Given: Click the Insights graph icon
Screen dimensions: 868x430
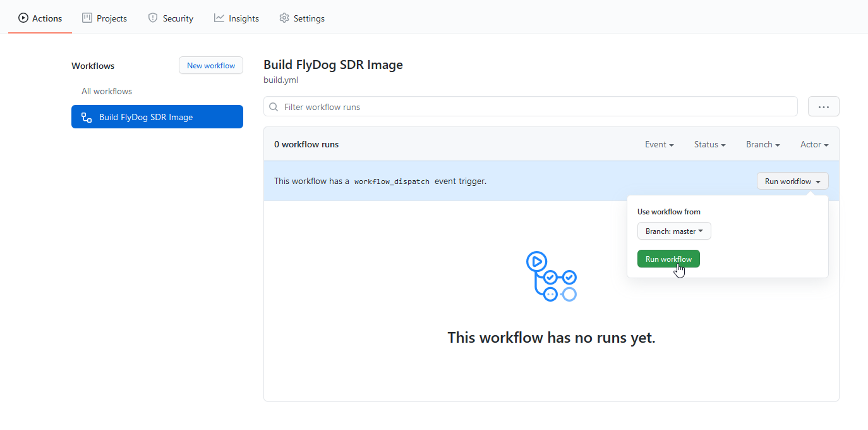Looking at the screenshot, I should point(219,18).
